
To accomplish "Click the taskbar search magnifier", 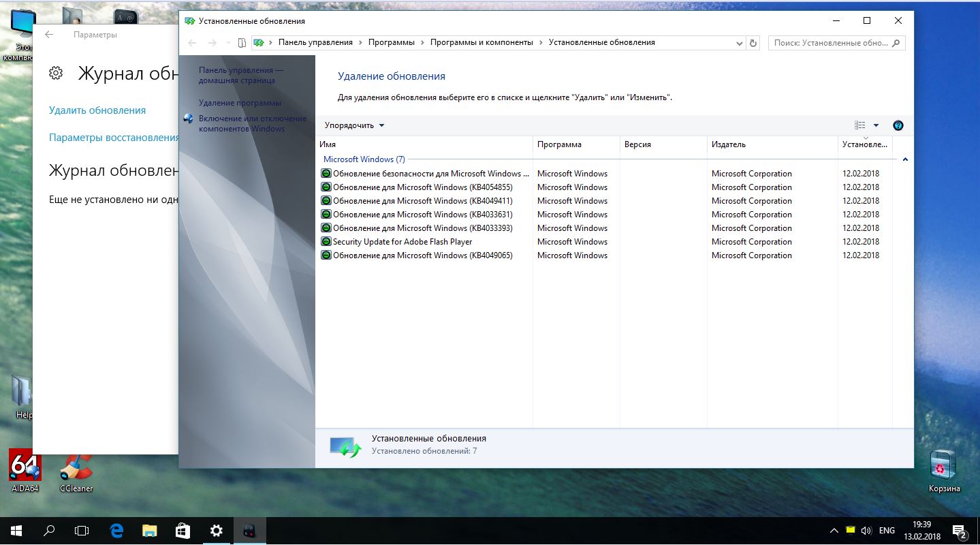I will click(x=49, y=530).
